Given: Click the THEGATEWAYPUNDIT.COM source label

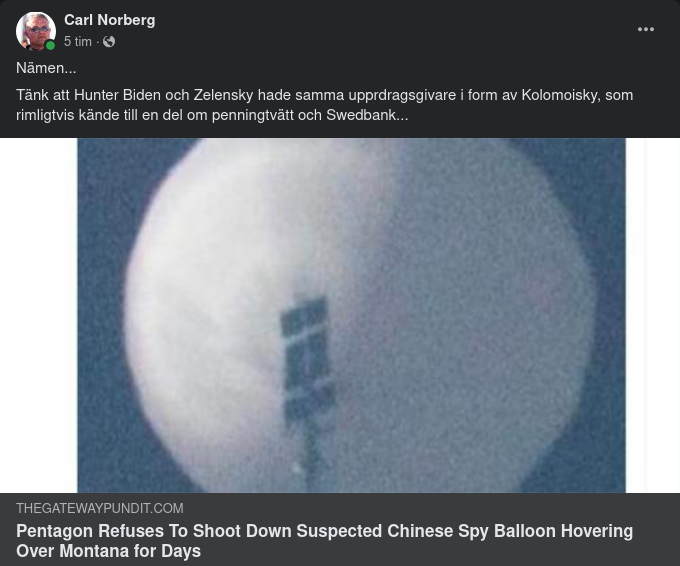Looking at the screenshot, I should pos(100,508).
